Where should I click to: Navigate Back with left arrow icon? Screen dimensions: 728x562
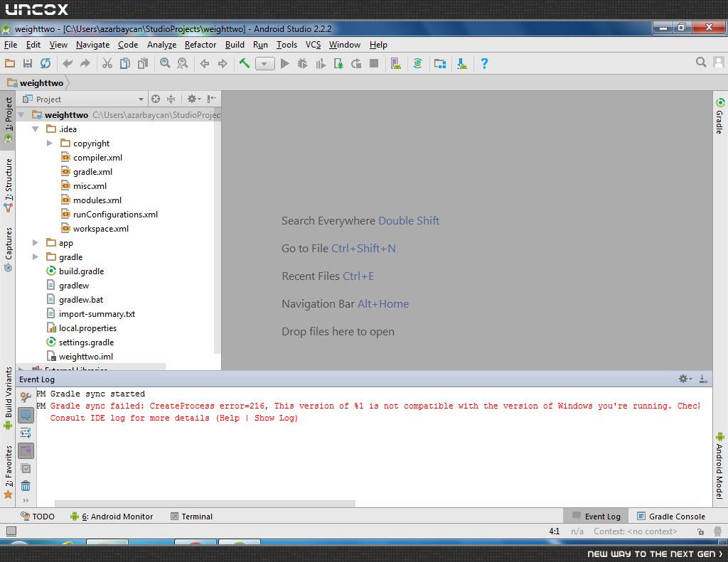[x=205, y=63]
